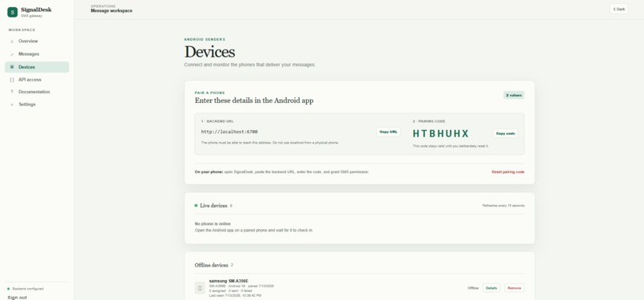Screen dimensions: 644x300
Task: Switch to Dark theme
Action: click(x=619, y=9)
